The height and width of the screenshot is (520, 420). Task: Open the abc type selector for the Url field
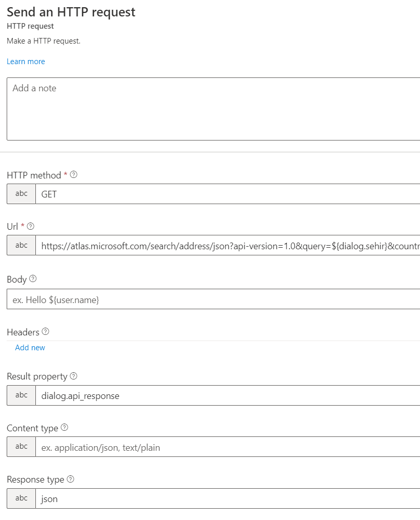coord(21,245)
